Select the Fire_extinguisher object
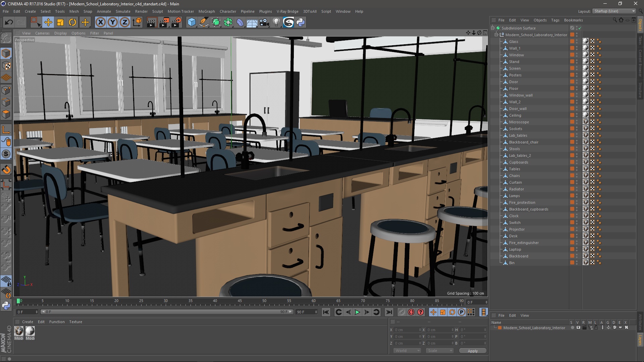Viewport: 644px width, 362px height. tap(524, 243)
